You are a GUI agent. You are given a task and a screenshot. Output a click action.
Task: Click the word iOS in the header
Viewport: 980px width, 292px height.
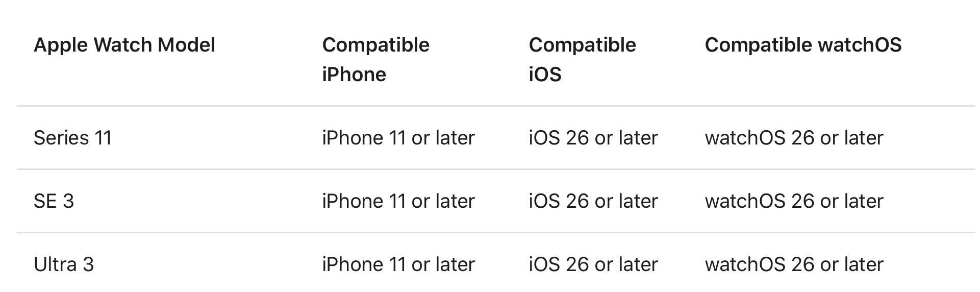tap(545, 75)
